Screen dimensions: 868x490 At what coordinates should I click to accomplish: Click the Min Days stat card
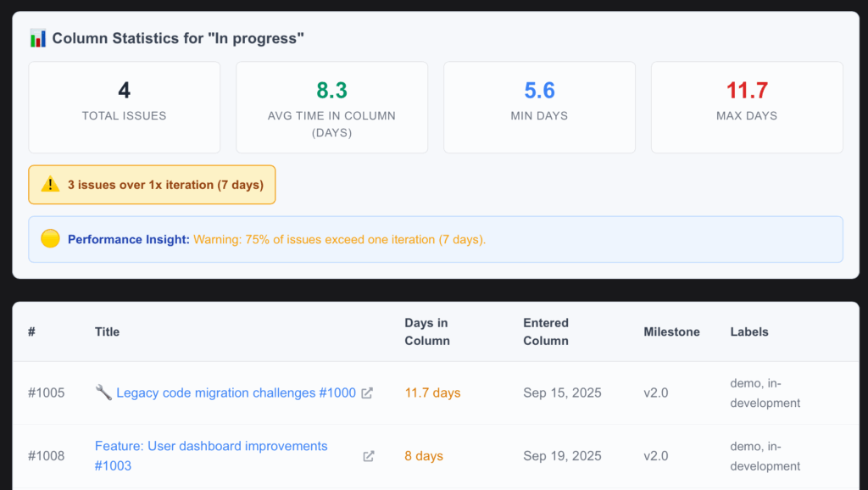[539, 107]
